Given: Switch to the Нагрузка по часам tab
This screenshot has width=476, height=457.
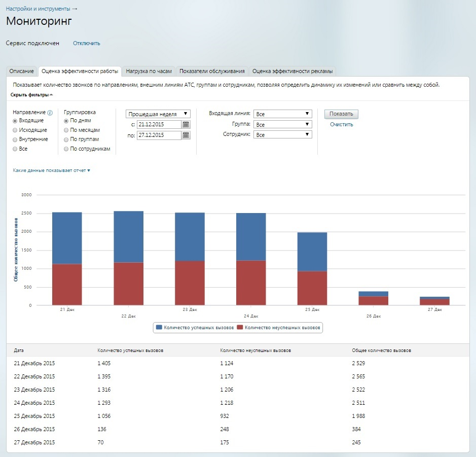Looking at the screenshot, I should pos(149,71).
